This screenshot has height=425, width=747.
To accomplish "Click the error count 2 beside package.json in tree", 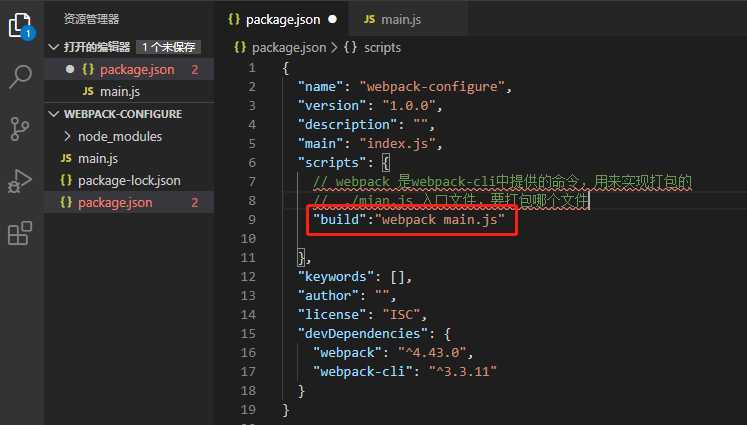I will click(195, 202).
